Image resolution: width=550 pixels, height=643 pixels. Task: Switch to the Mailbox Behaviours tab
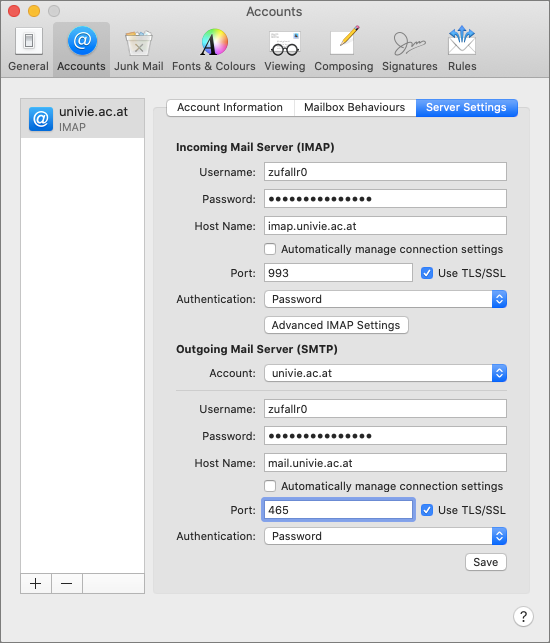point(355,107)
